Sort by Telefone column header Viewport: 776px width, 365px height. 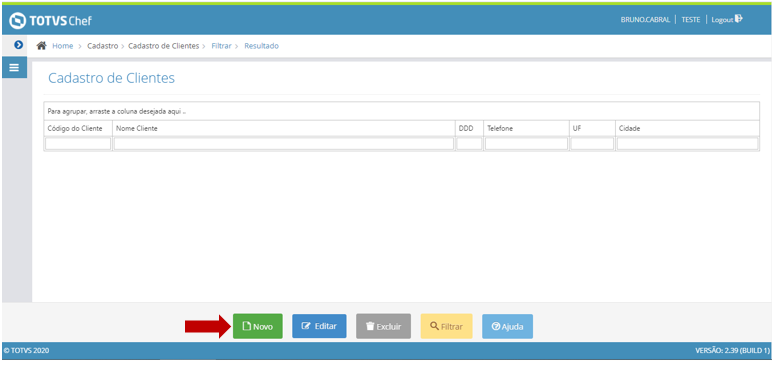click(x=526, y=128)
